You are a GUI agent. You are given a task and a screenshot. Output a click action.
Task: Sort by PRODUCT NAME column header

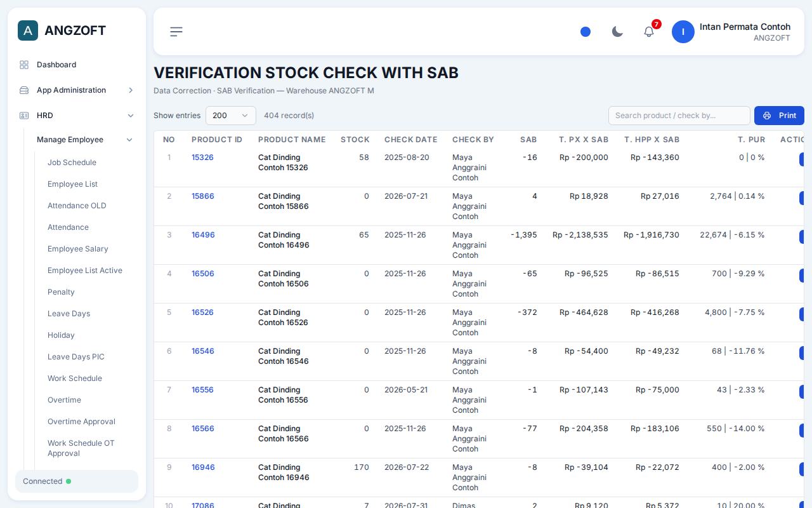[292, 140]
